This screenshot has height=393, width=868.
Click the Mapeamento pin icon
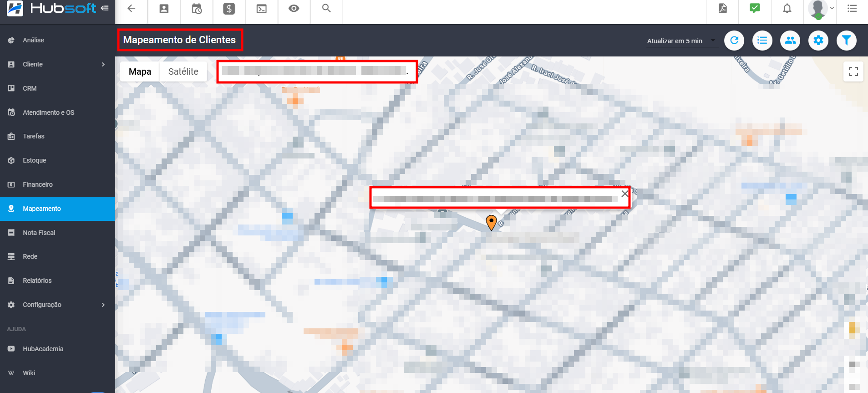pyautogui.click(x=11, y=209)
